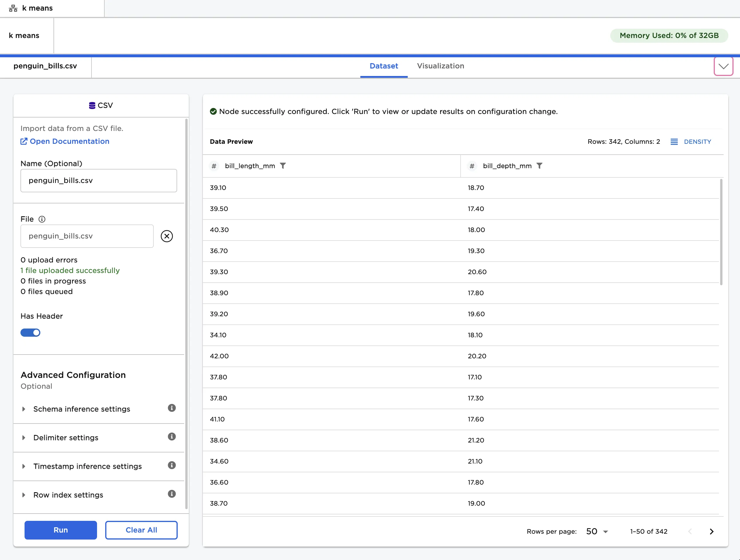
Task: Click the Name input field
Action: pos(98,181)
